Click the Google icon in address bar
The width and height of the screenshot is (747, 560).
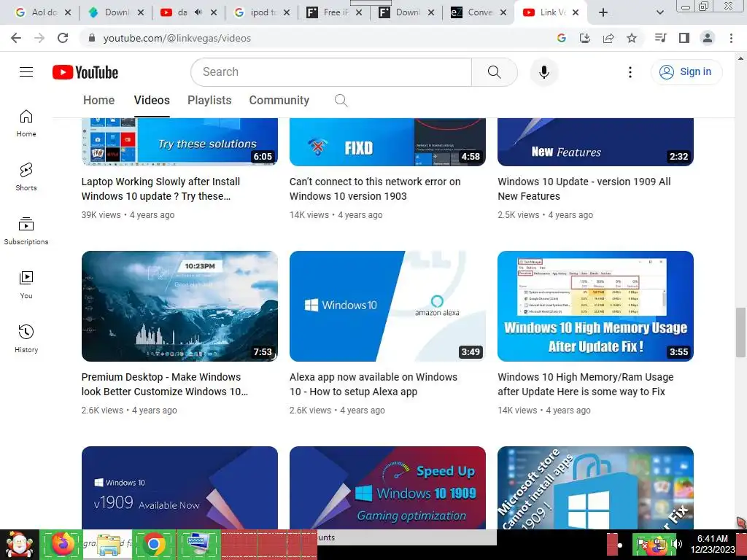click(x=562, y=38)
